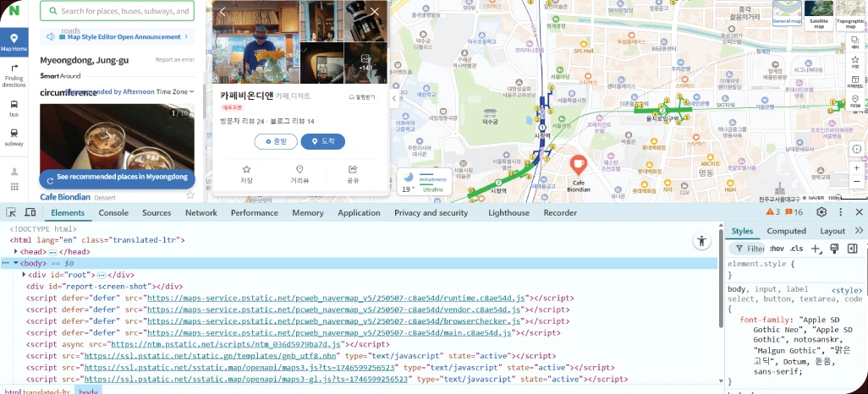868x394 pixels.
Task: Open the Afternoon Time Zone dropdown
Action: click(x=174, y=92)
